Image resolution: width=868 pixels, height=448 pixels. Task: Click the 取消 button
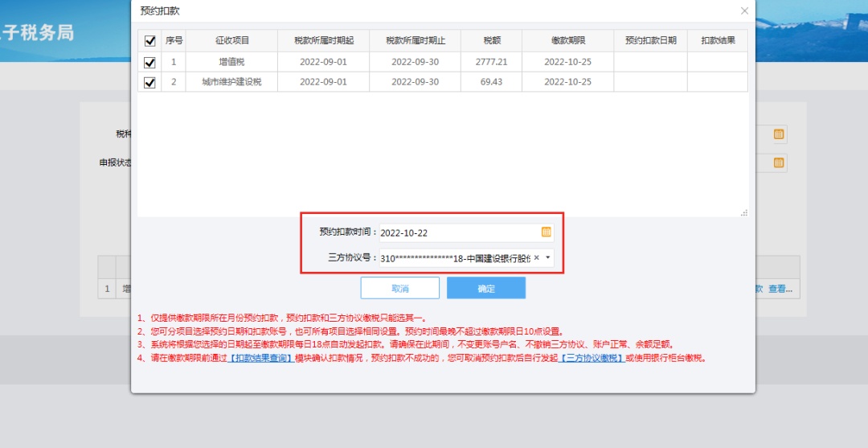[399, 288]
